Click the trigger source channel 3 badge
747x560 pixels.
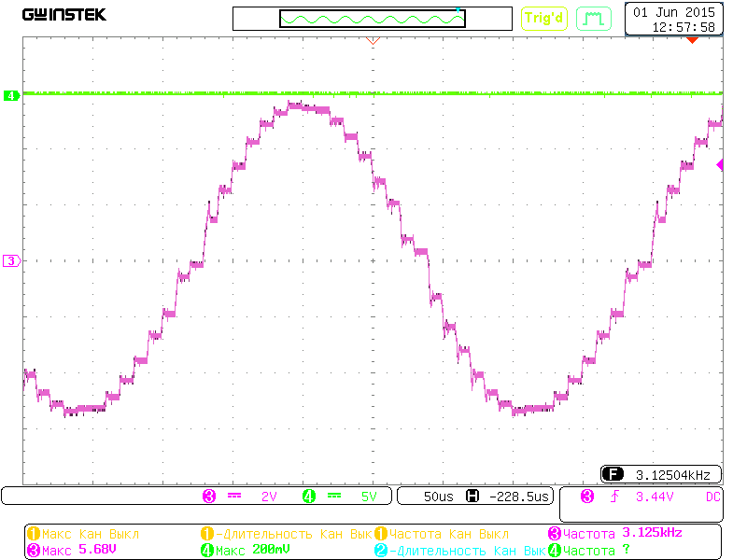[587, 497]
